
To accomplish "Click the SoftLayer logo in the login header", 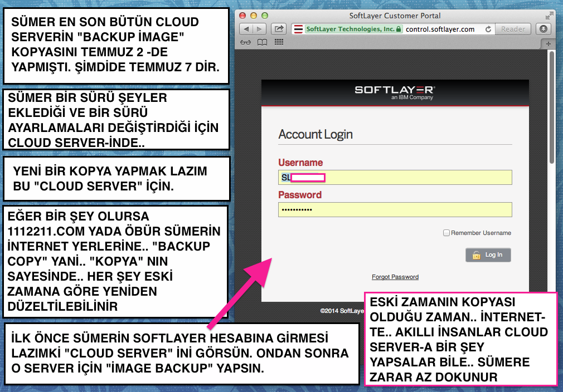I will tap(395, 92).
